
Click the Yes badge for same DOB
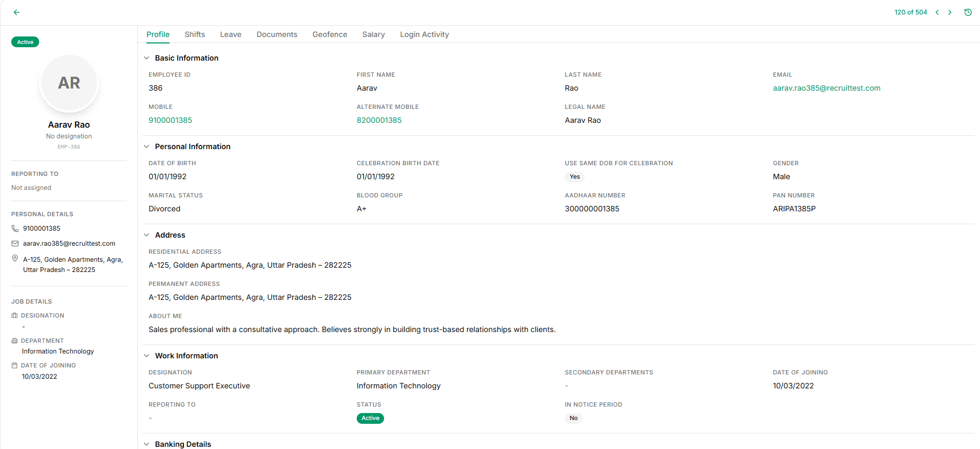point(574,176)
